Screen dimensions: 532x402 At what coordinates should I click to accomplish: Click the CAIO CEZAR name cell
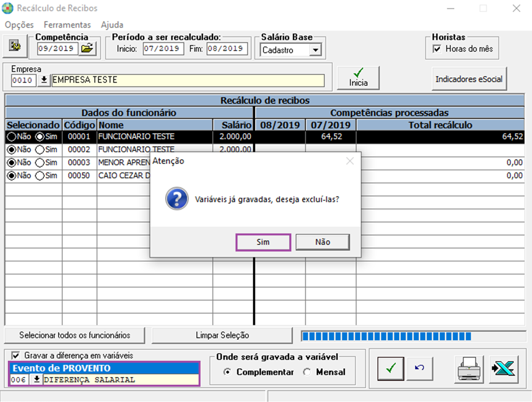pos(124,176)
